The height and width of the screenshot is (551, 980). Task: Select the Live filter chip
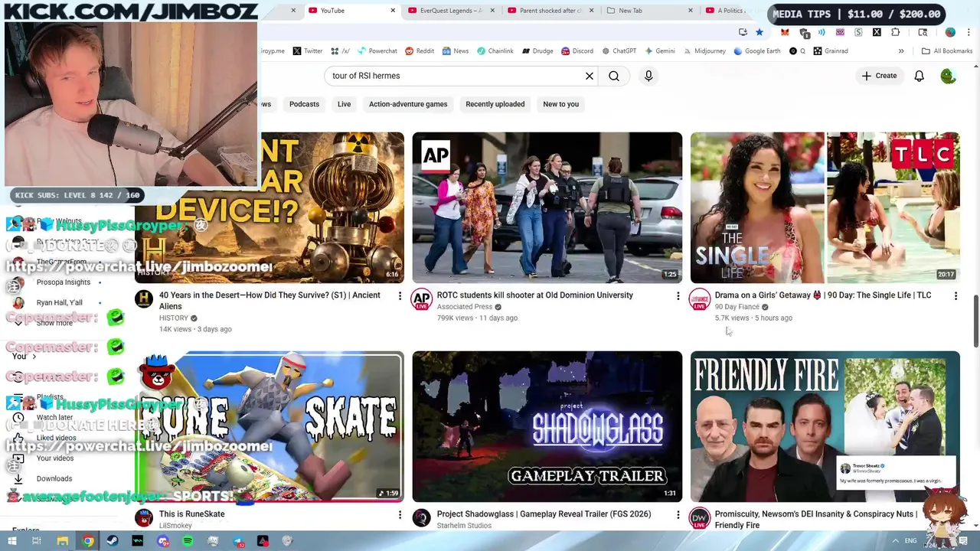[x=344, y=104]
